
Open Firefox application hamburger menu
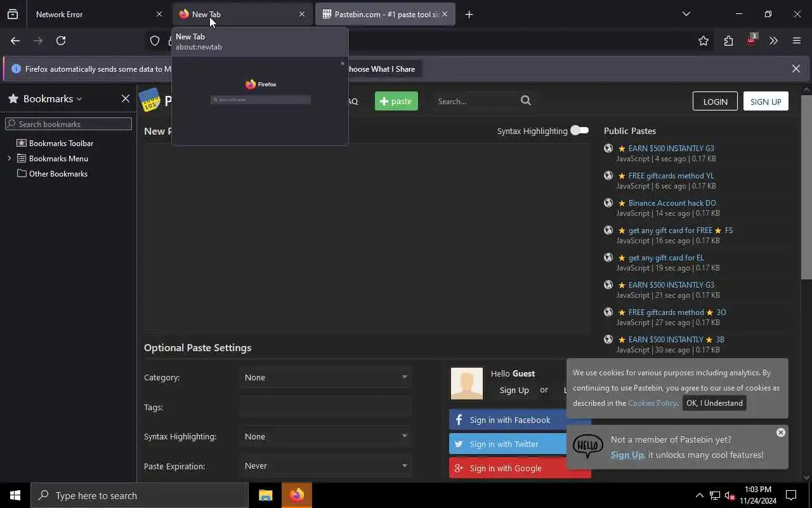[797, 41]
